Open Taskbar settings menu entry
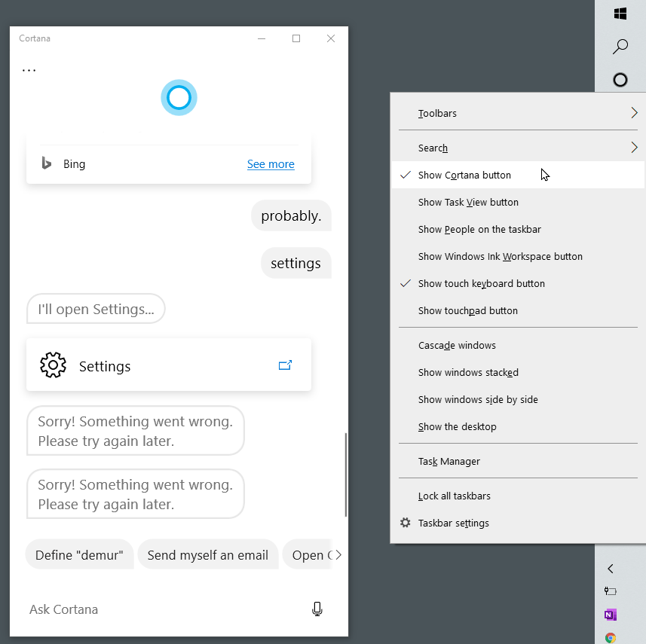Image resolution: width=646 pixels, height=644 pixels. click(x=518, y=523)
